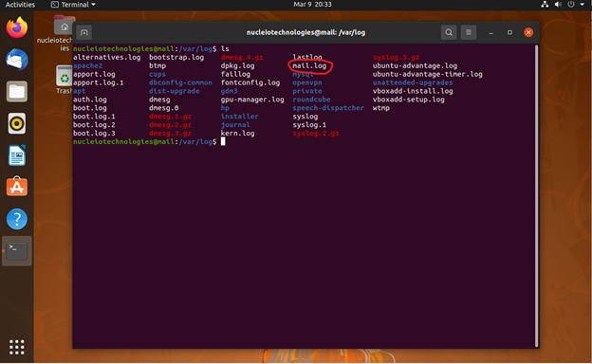This screenshot has width=592, height=364.
Task: Launch LibreOffice Writer from the dock
Action: pyautogui.click(x=17, y=155)
